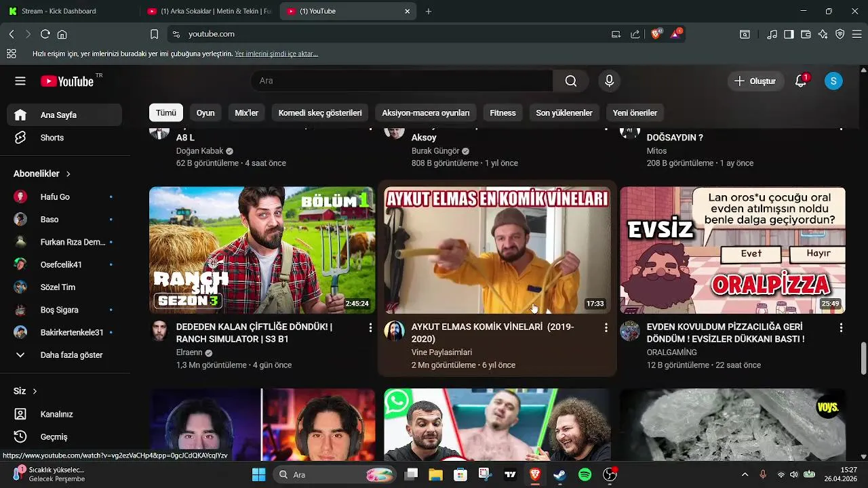
Task: Select the Tümü filter chip
Action: pos(165,113)
